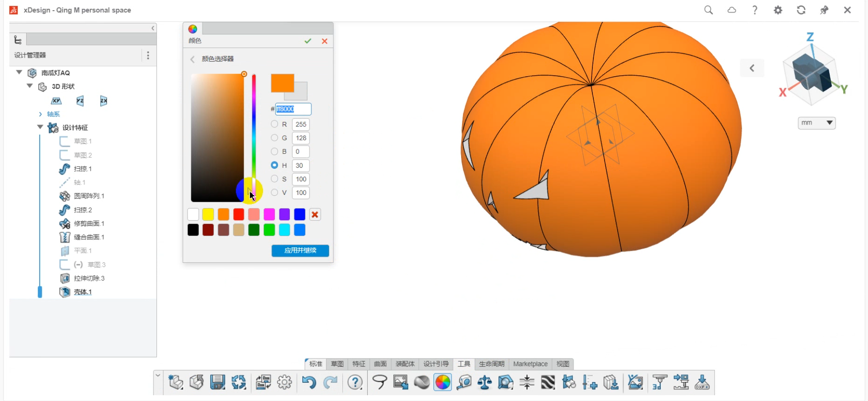
Task: Remove color with red X swatch button
Action: click(315, 214)
